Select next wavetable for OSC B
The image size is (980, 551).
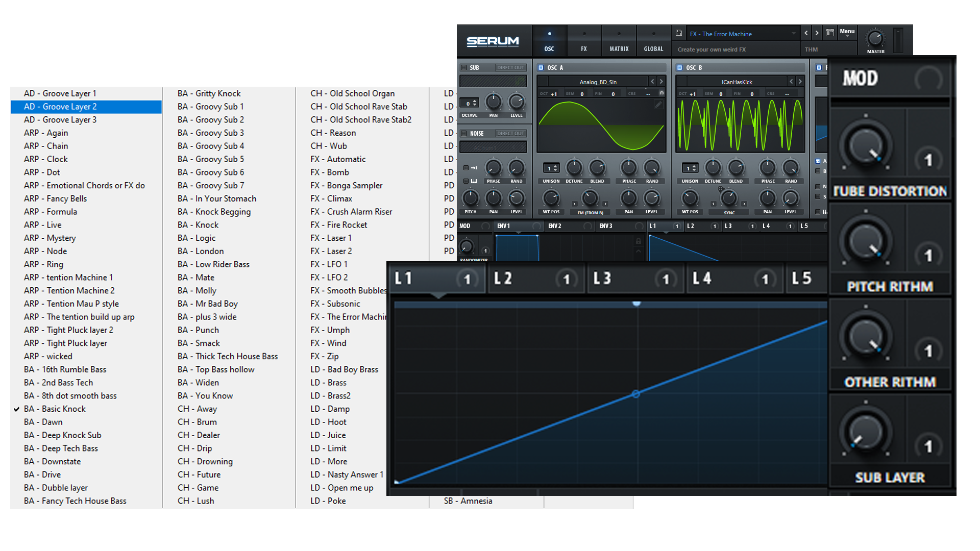coord(800,82)
